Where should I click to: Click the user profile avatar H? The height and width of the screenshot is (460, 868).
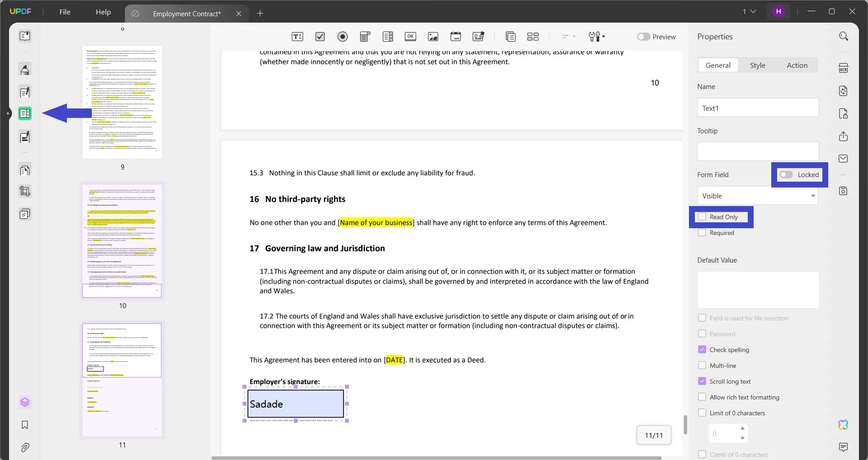coord(778,12)
